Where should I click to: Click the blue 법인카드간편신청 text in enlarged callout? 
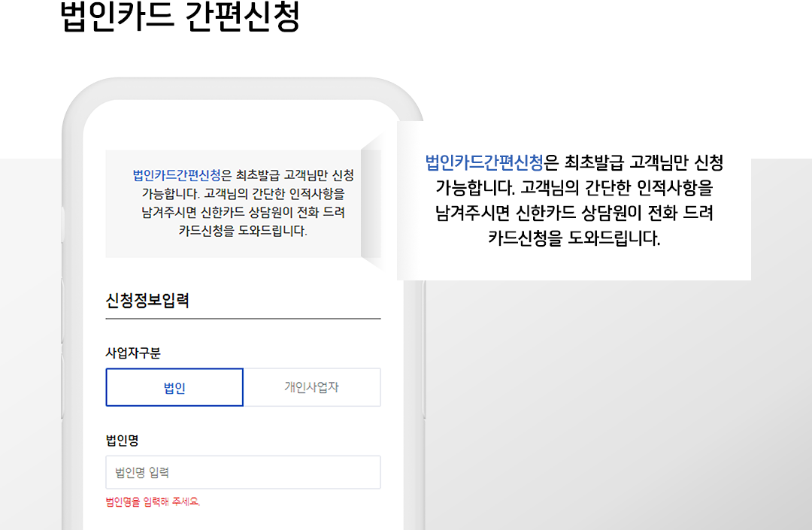coord(484,162)
